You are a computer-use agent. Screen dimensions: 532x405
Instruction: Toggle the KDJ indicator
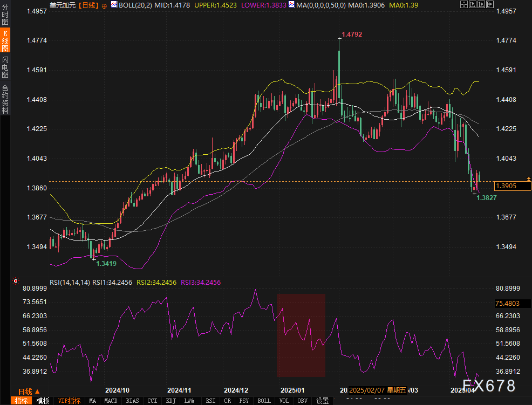[x=170, y=401]
